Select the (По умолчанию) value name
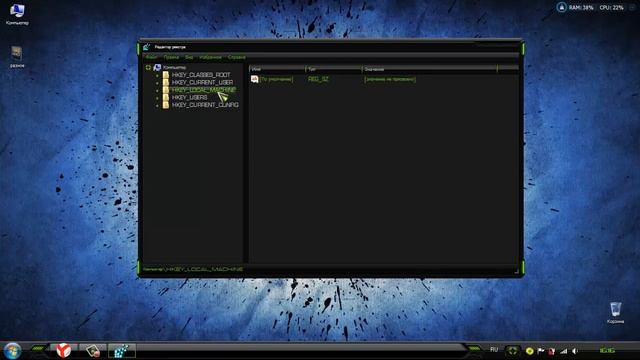The image size is (640, 360). tap(277, 79)
